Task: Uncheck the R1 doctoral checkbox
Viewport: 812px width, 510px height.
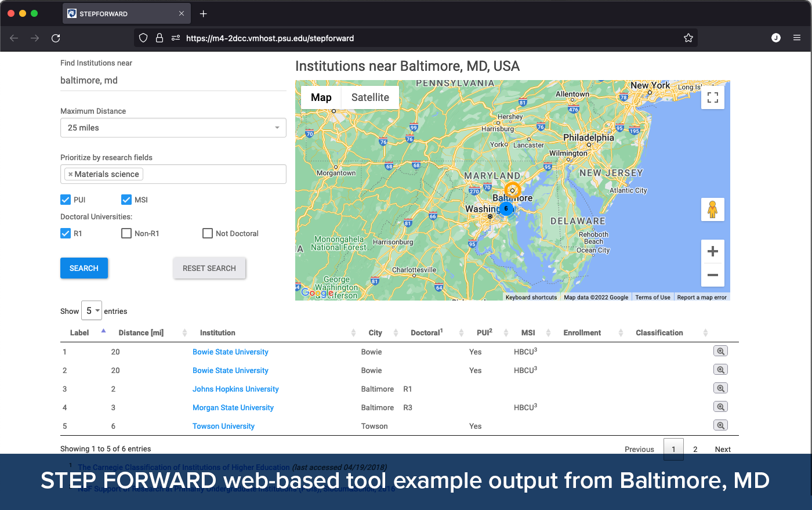Action: click(x=66, y=233)
